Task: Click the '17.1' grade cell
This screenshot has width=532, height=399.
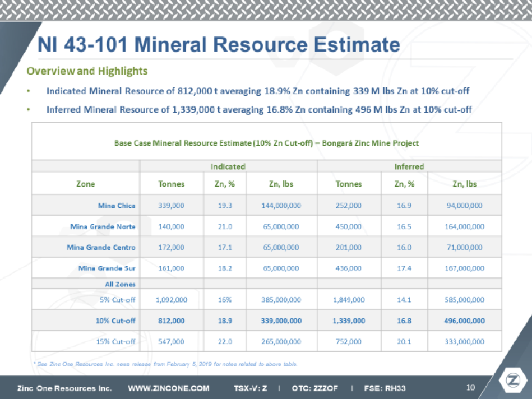Action: point(225,248)
